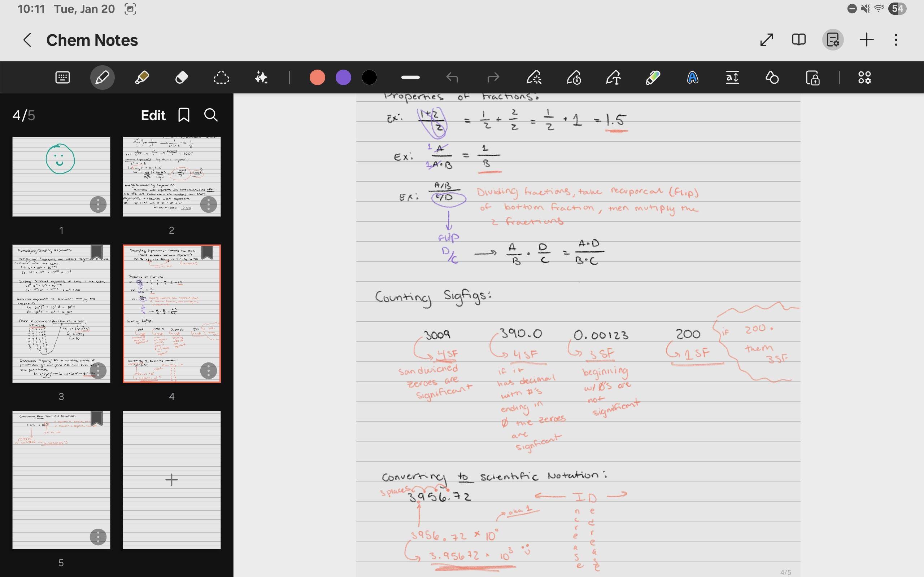Click the Undo arrow
Screen dimensions: 924x577
click(x=452, y=78)
